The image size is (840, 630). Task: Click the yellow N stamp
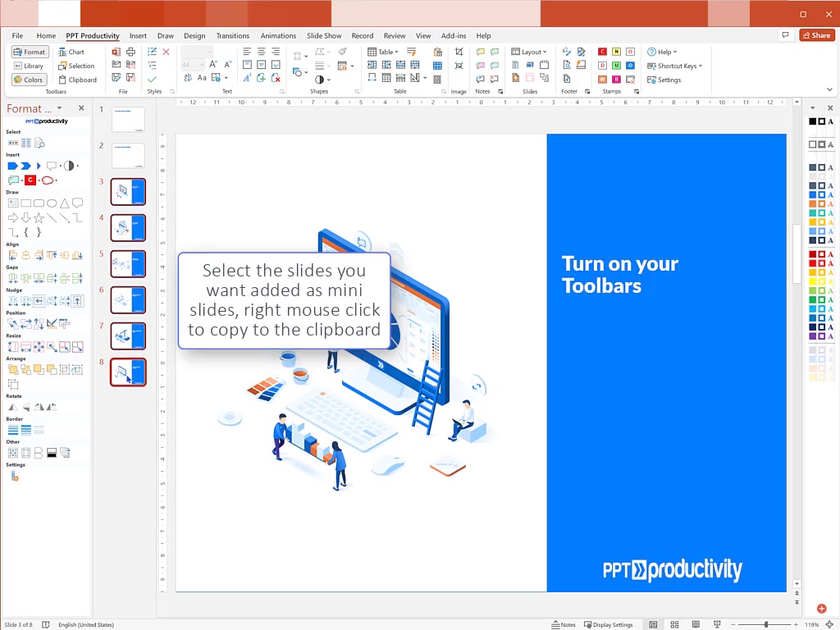pos(616,52)
